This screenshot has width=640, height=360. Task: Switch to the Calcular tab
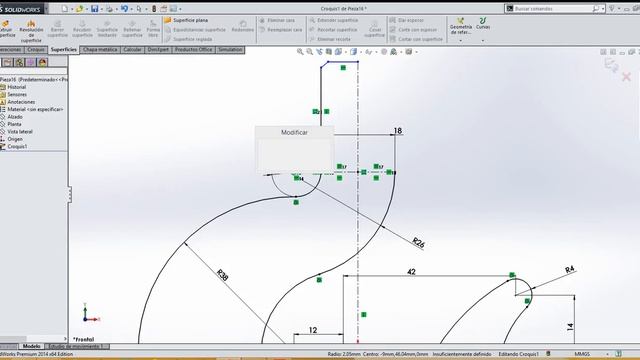tap(132, 49)
